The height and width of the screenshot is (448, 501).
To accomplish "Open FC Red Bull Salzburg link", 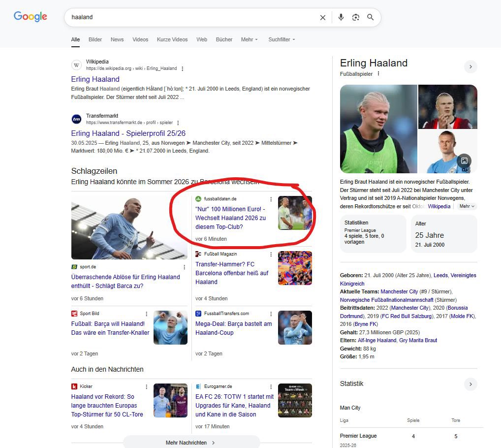I will pos(407,317).
